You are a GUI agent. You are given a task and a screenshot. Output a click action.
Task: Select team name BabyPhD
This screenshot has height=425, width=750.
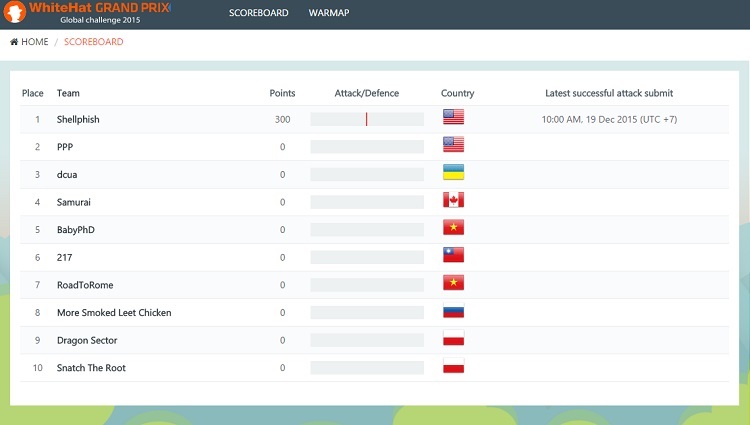(76, 230)
